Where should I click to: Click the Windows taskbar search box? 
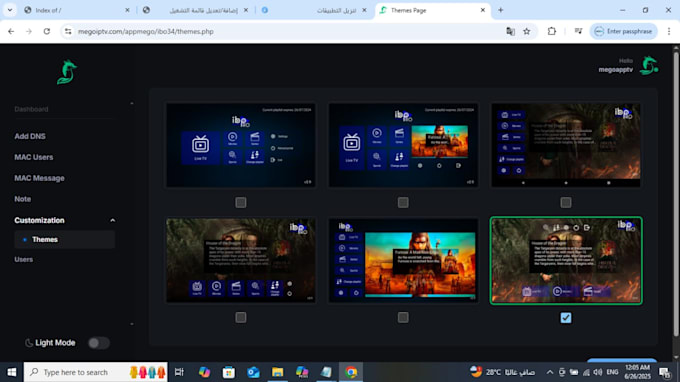click(95, 372)
